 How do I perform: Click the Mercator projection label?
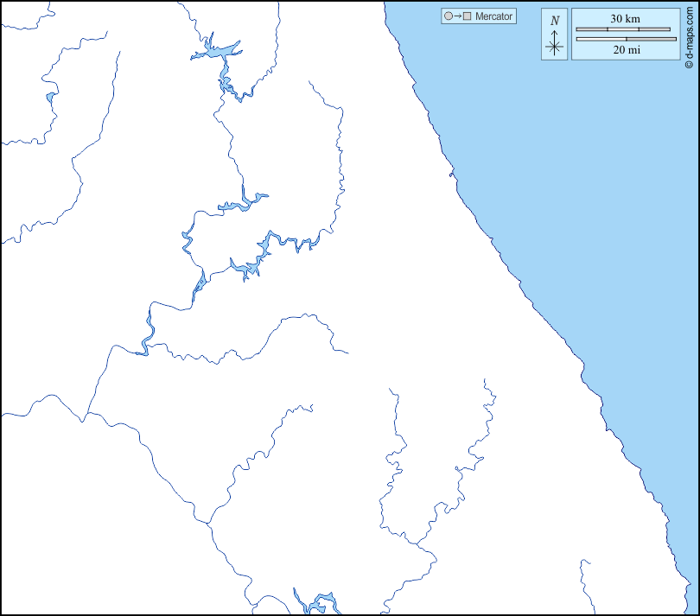[x=493, y=16]
